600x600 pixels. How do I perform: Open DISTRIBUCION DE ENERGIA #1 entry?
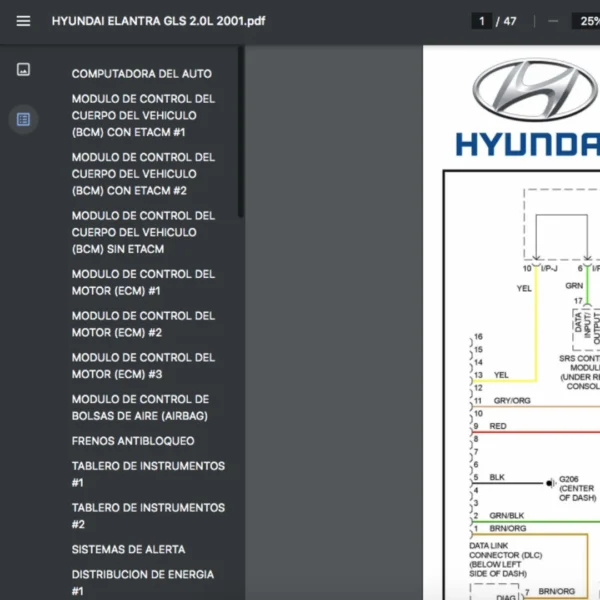click(143, 582)
